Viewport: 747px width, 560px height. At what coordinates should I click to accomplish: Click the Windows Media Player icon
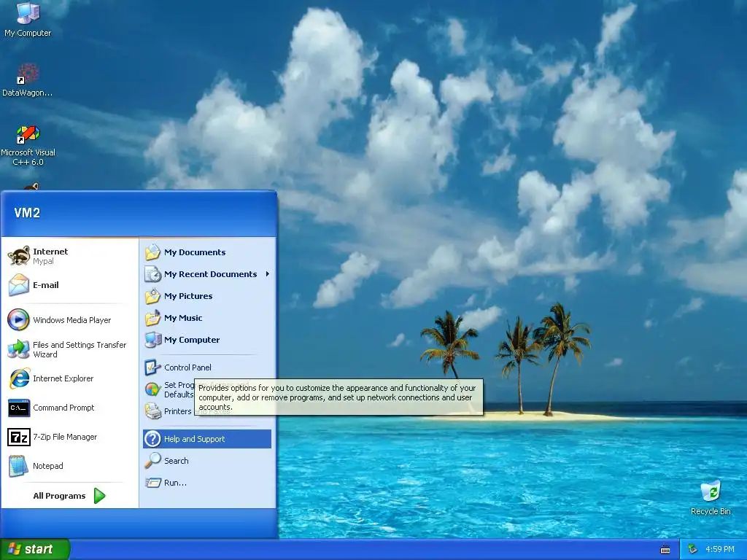point(18,320)
